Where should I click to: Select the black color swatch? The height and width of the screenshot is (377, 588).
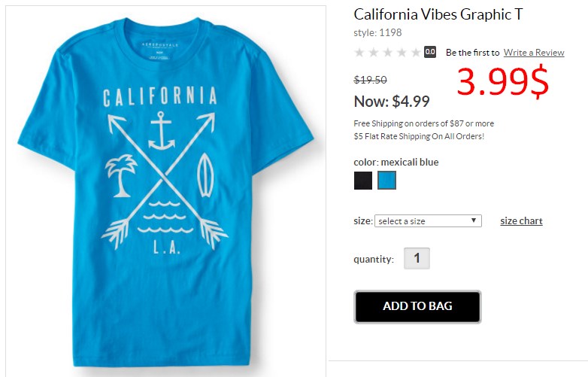[363, 181]
